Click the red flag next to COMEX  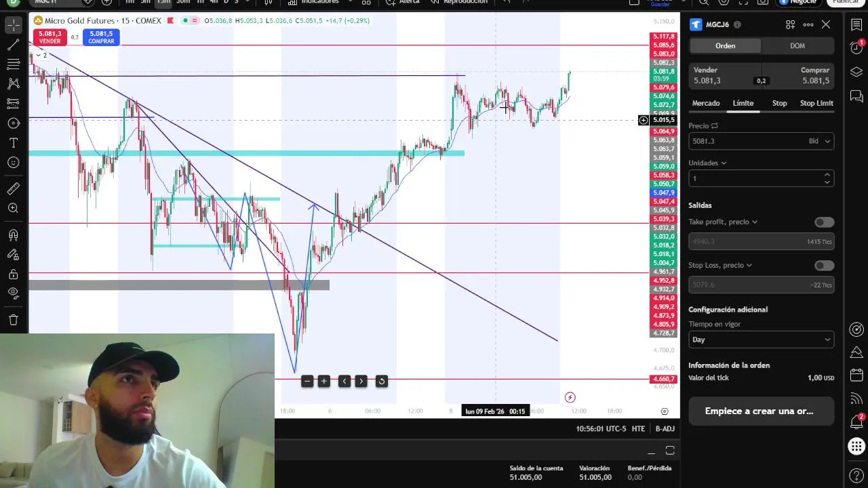[170, 21]
